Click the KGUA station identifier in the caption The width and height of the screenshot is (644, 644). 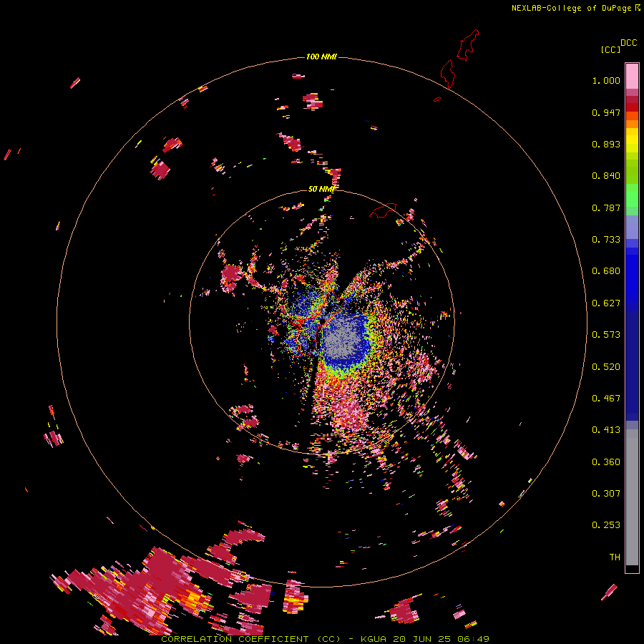point(374,639)
